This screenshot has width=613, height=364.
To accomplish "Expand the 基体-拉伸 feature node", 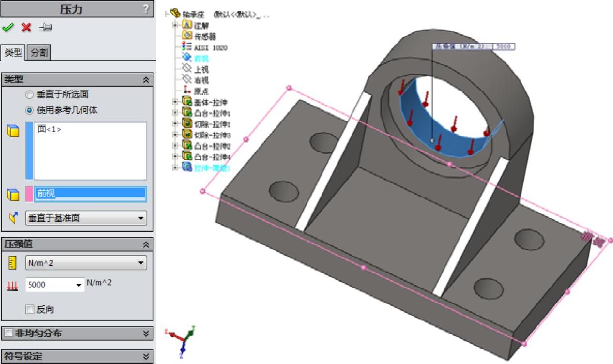I will (x=175, y=102).
